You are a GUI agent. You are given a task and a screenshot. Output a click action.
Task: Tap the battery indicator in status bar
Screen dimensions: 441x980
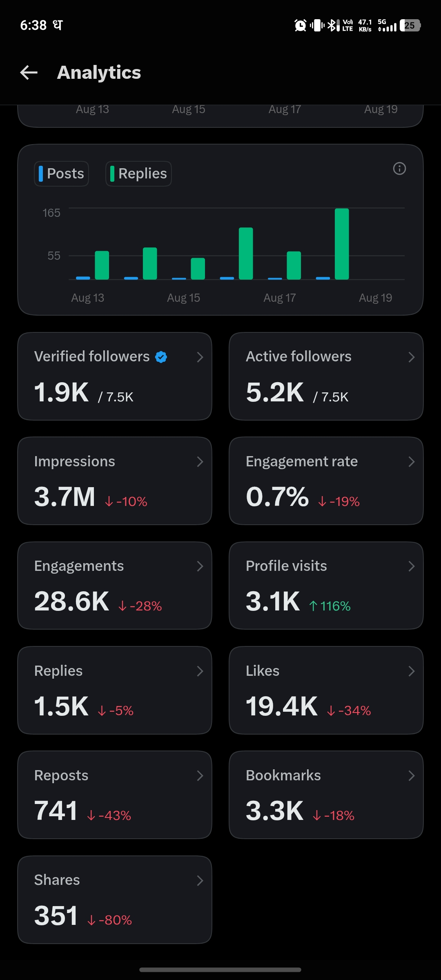[410, 25]
